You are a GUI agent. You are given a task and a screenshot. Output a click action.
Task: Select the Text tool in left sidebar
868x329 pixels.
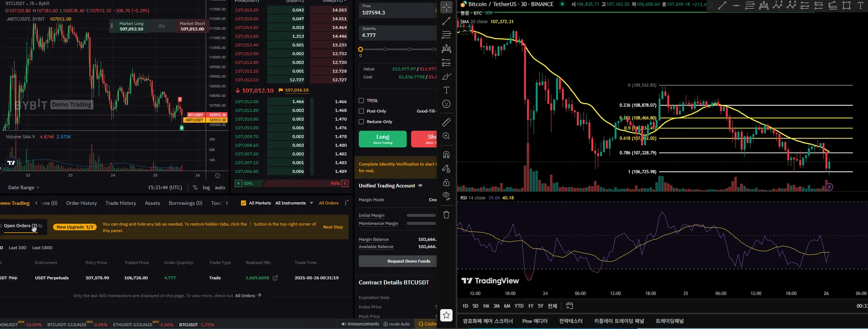(x=446, y=90)
